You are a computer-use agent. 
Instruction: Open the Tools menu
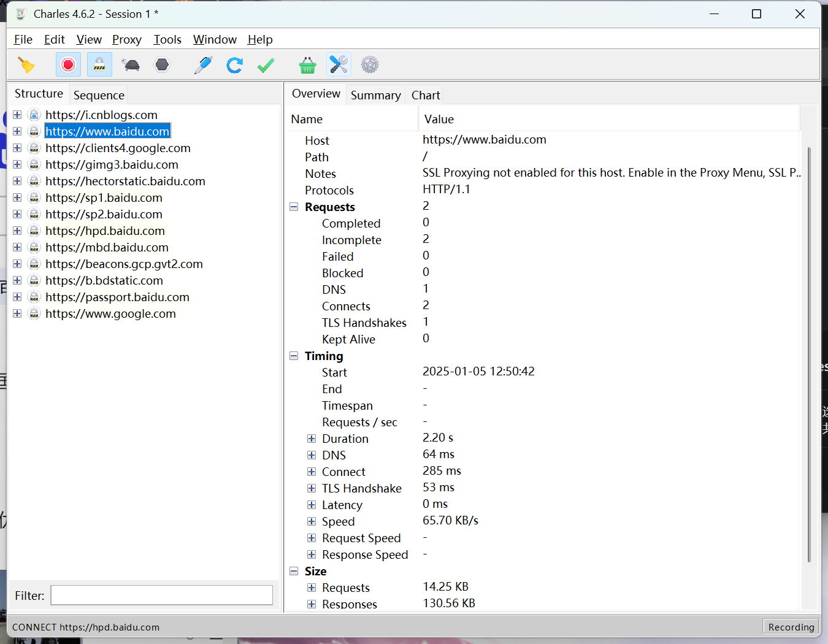click(x=167, y=39)
